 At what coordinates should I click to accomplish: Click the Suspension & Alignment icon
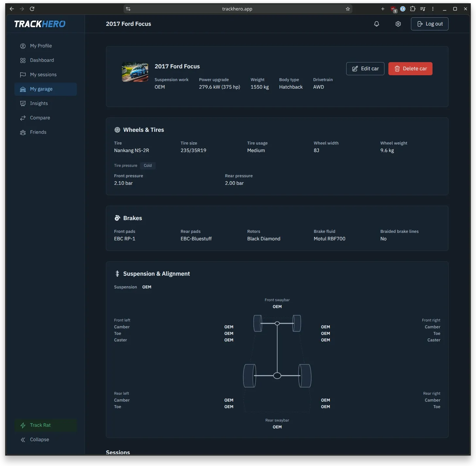coord(117,274)
